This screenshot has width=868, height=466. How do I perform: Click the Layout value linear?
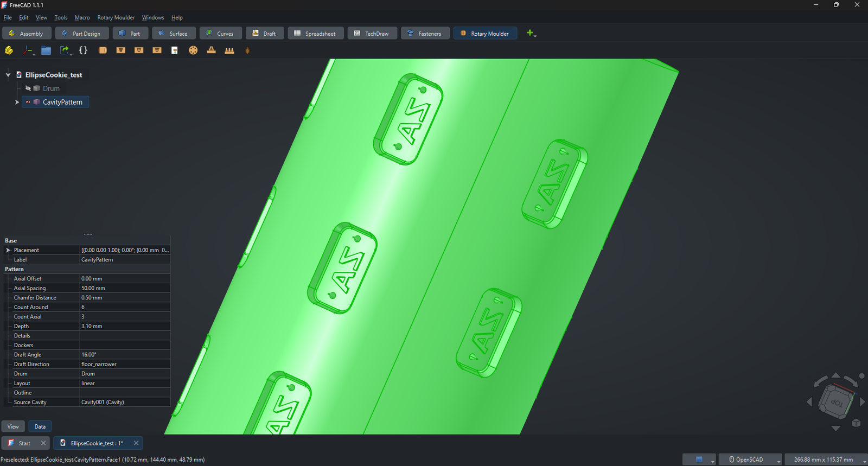[125, 383]
